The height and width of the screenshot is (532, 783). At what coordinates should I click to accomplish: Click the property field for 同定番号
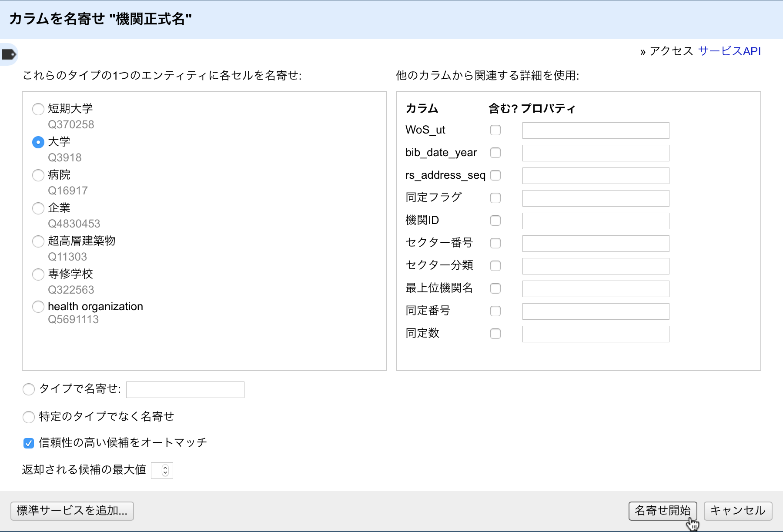(x=596, y=311)
